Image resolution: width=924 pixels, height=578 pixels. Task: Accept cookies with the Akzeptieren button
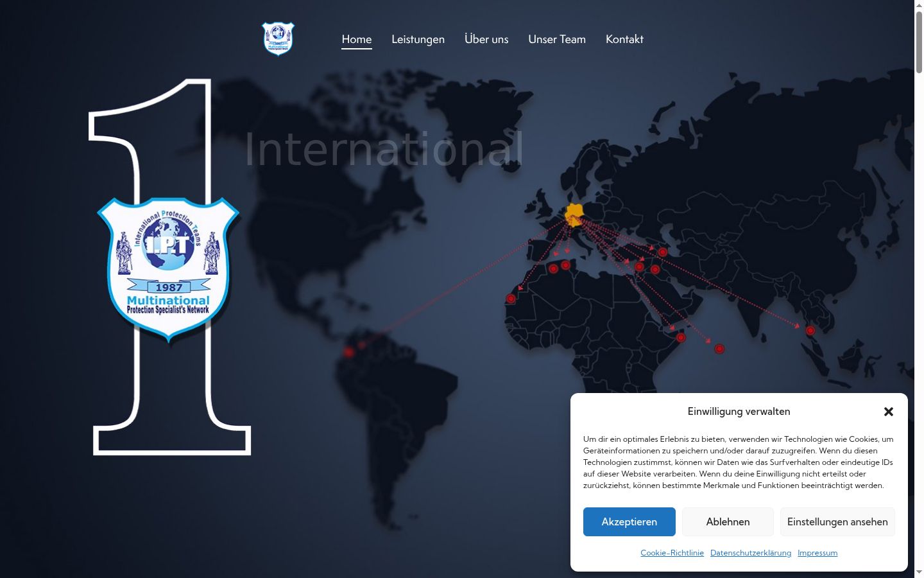pyautogui.click(x=629, y=521)
